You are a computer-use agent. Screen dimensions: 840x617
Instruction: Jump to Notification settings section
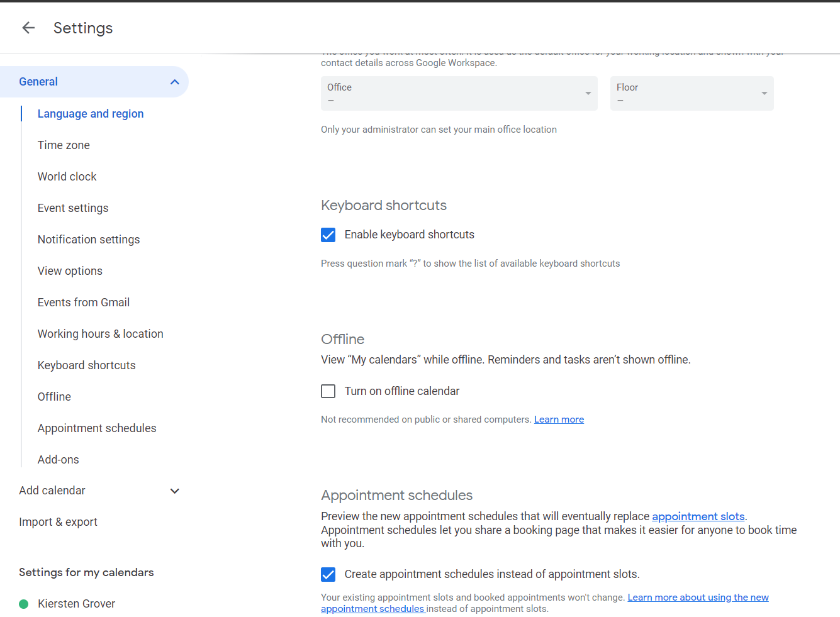pos(89,240)
